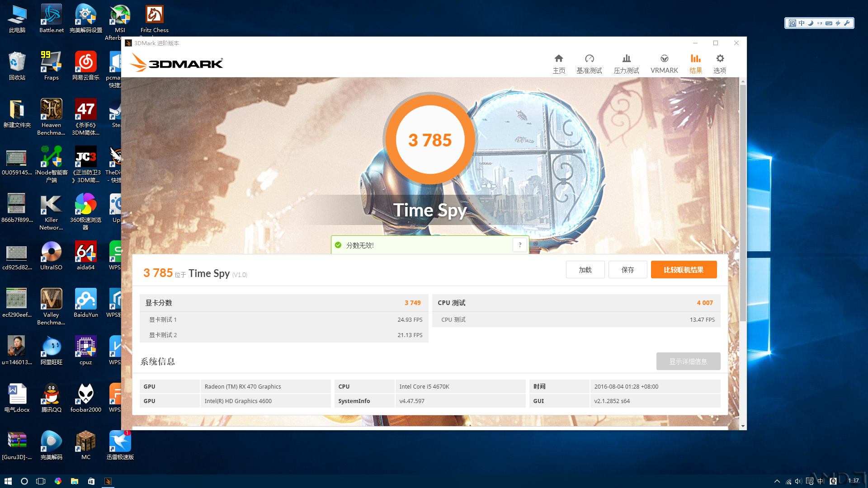Open the 基准测试 benchmarks gauge icon
Image resolution: width=868 pixels, height=488 pixels.
(589, 64)
